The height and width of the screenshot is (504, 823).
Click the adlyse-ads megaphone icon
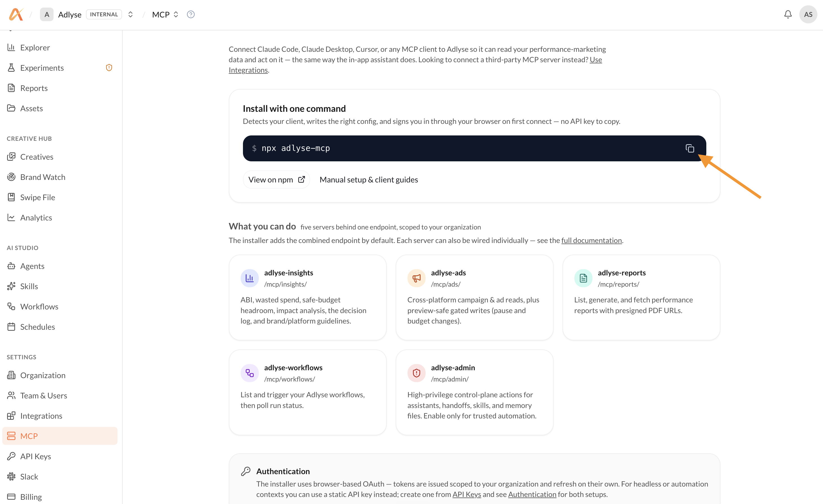click(x=416, y=278)
